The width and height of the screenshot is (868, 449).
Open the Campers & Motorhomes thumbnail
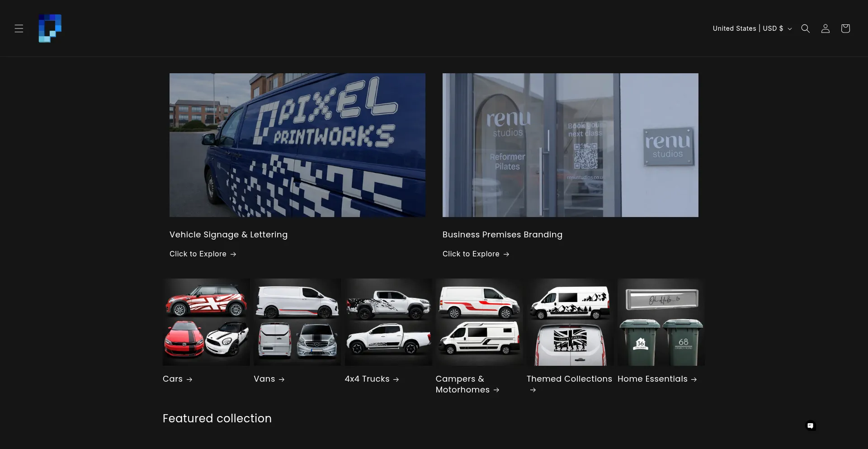click(x=479, y=322)
